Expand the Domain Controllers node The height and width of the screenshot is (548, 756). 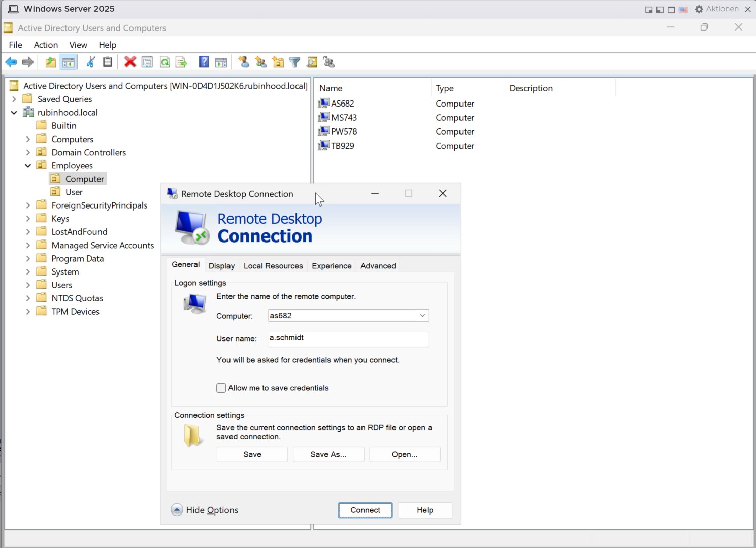click(x=28, y=152)
